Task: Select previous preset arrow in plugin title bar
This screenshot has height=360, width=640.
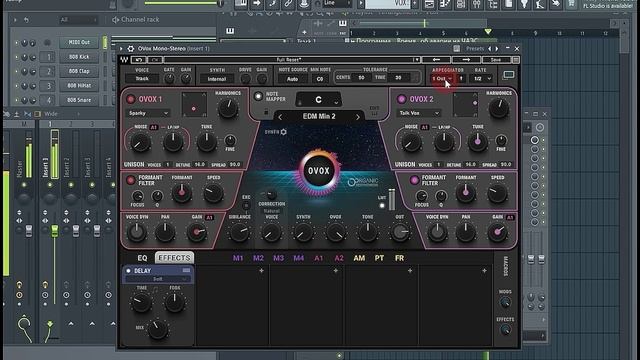Action: coord(490,49)
